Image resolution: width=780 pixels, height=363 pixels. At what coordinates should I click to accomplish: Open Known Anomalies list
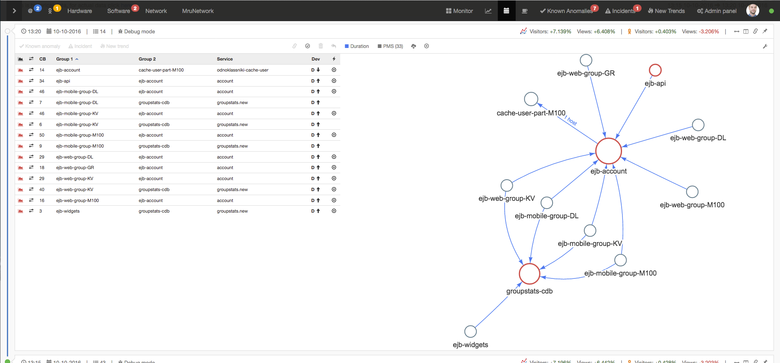[x=566, y=10]
